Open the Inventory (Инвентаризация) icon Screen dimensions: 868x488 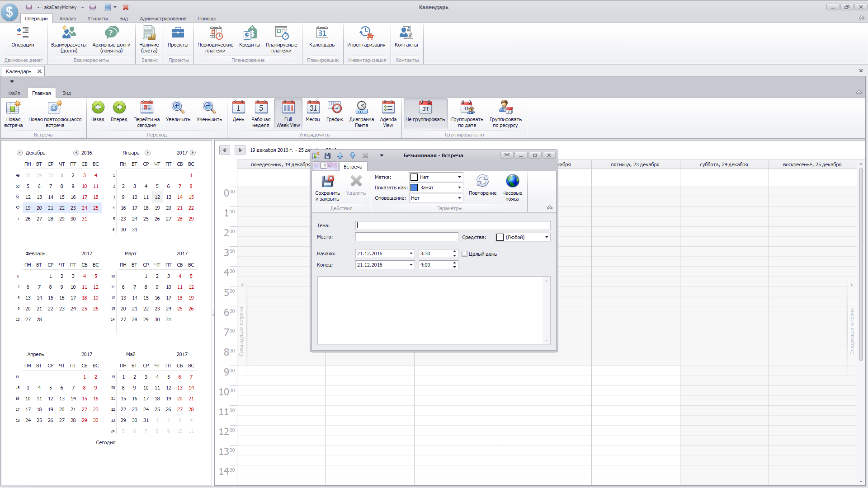pyautogui.click(x=366, y=34)
